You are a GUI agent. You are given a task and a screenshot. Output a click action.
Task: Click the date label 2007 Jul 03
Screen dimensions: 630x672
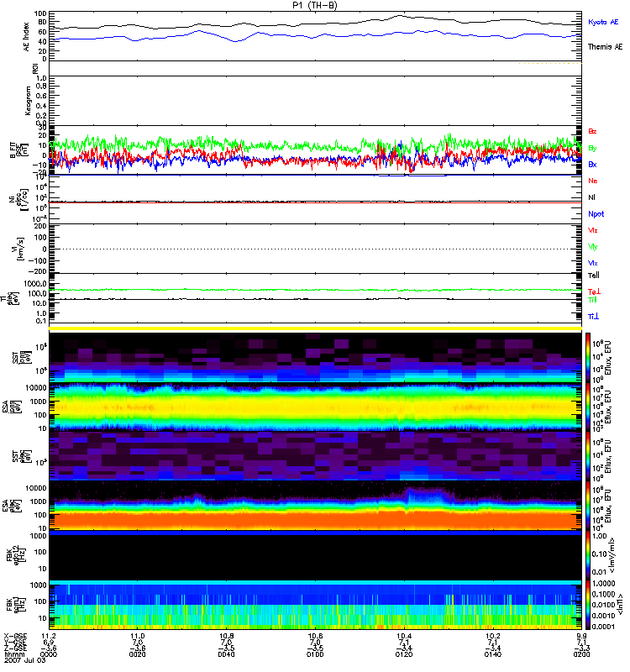(x=25, y=660)
